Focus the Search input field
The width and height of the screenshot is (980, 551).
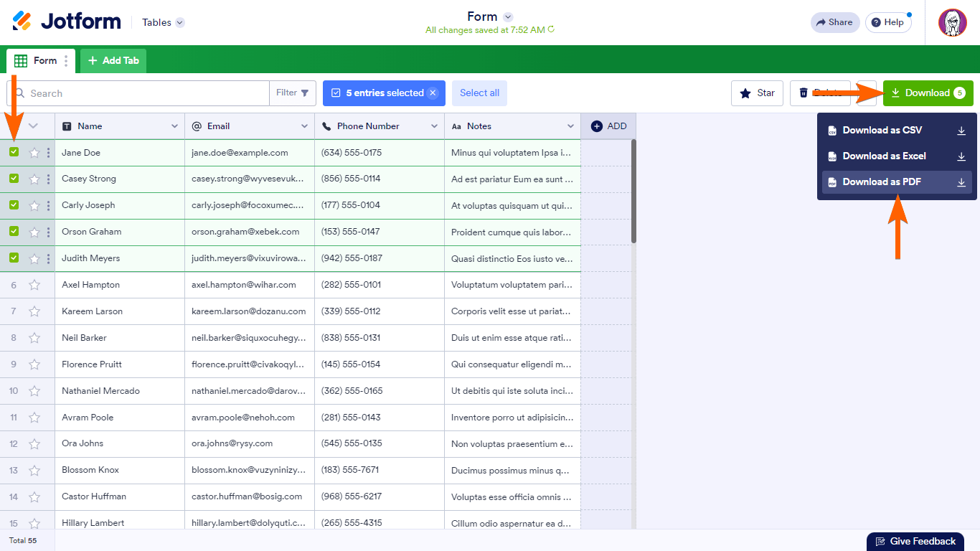click(138, 93)
